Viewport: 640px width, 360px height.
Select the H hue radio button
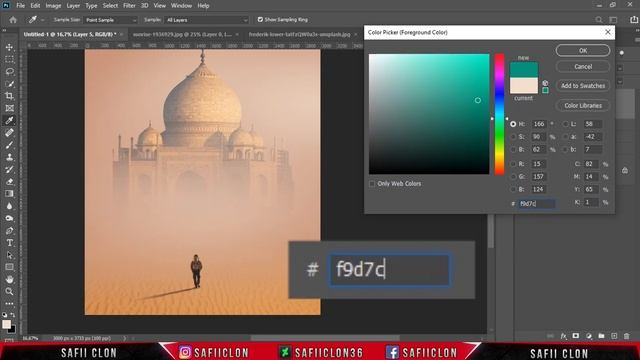click(513, 124)
